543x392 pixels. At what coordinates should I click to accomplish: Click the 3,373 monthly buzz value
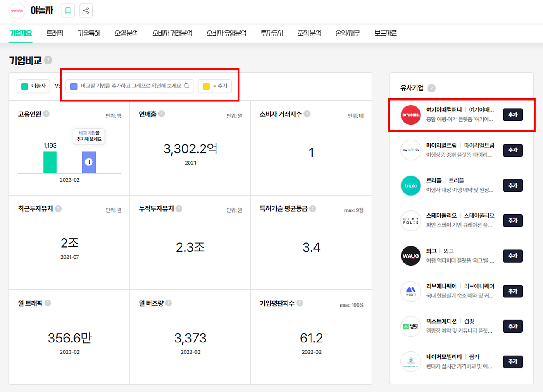coord(190,338)
